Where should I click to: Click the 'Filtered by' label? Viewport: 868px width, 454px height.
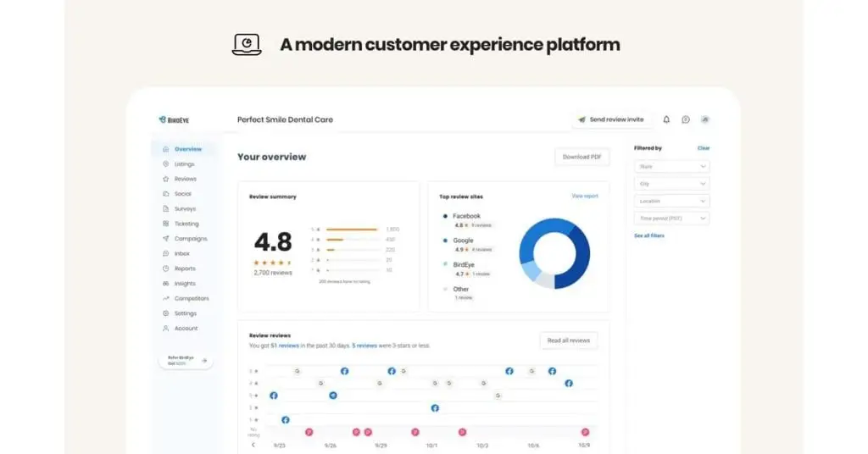click(648, 148)
